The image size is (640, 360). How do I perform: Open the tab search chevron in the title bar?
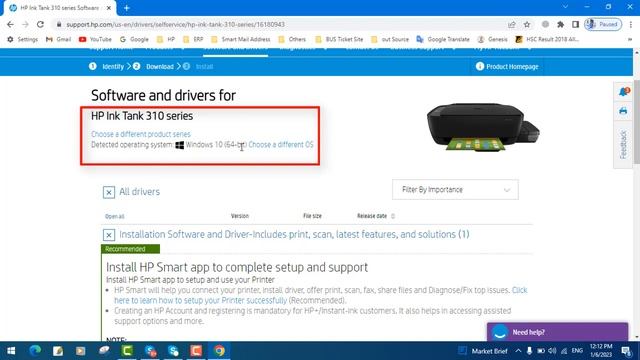(x=565, y=7)
